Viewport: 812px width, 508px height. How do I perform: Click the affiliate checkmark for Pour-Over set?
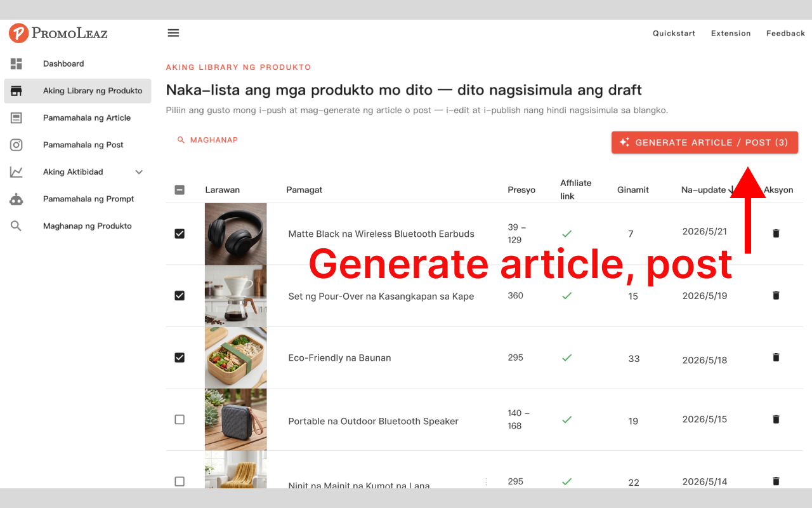(567, 296)
